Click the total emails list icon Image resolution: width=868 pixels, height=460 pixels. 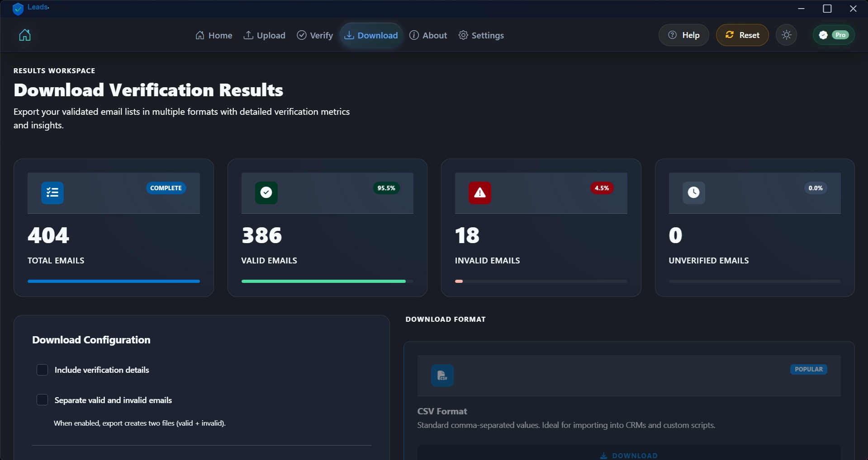point(52,193)
